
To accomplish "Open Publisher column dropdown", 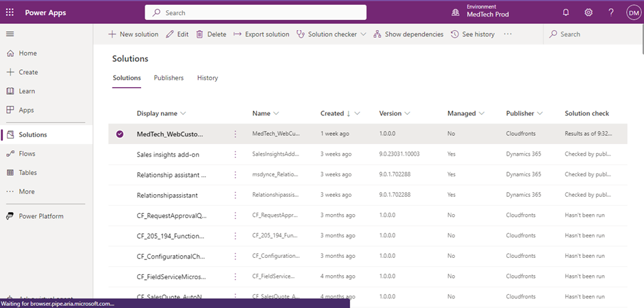I will (540, 113).
